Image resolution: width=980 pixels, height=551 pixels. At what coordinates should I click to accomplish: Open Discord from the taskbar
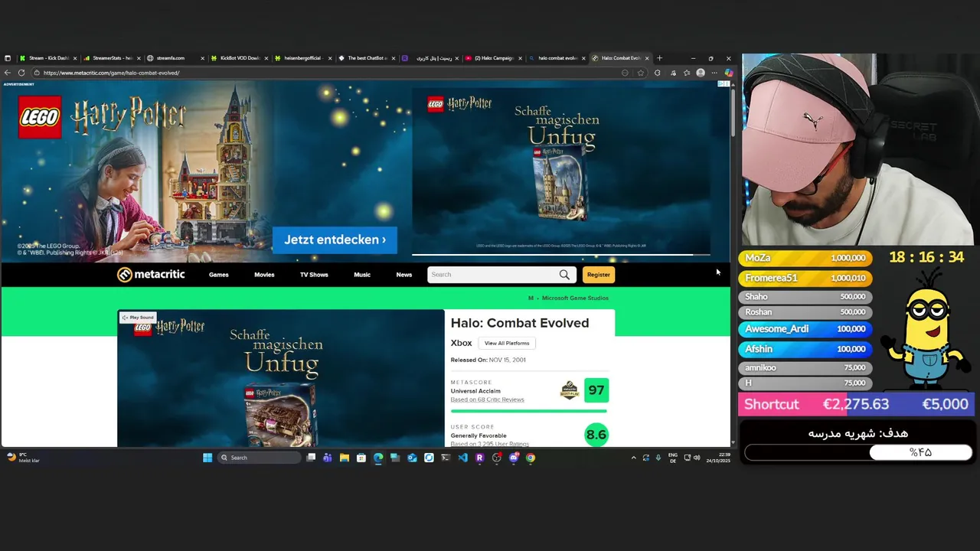[x=513, y=458]
